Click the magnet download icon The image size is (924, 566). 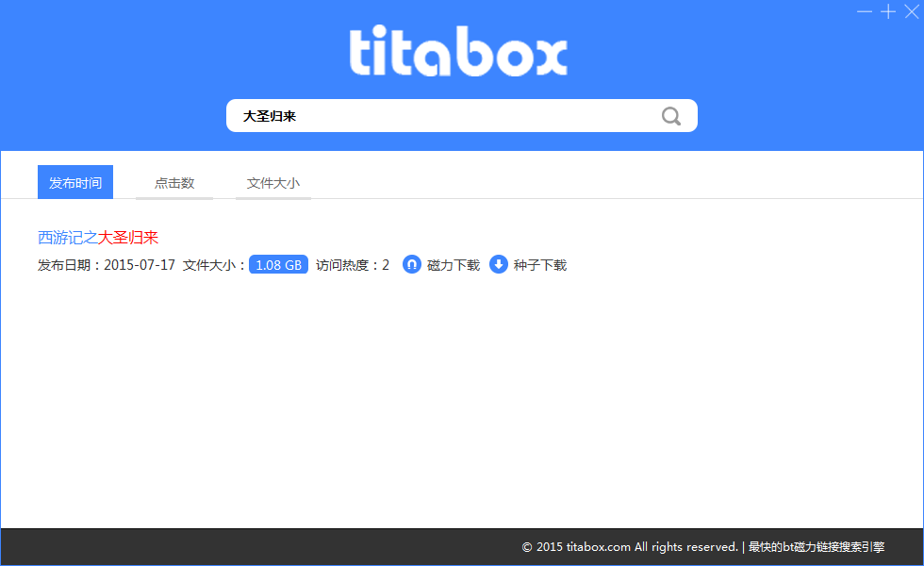tap(412, 265)
